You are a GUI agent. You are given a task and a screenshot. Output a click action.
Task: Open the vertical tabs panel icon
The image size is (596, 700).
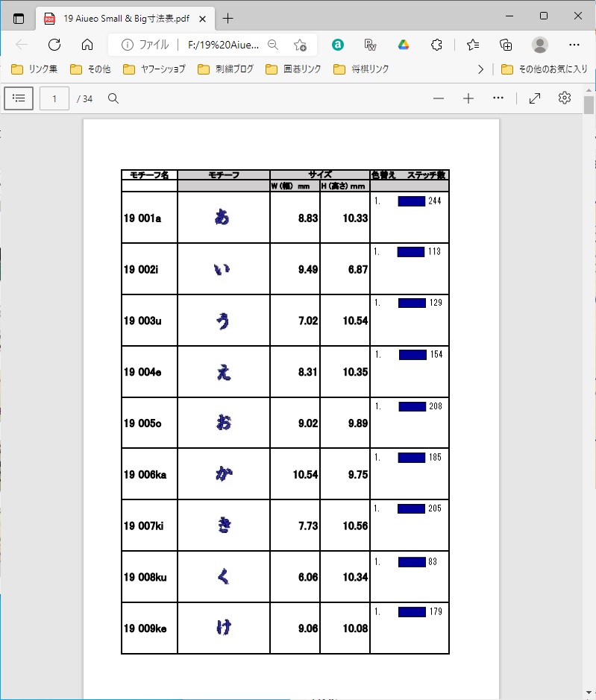pyautogui.click(x=19, y=19)
